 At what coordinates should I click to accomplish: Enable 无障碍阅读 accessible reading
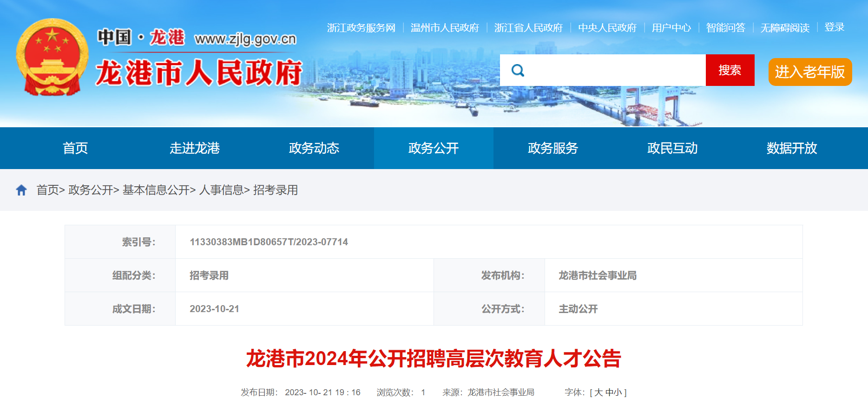click(785, 28)
